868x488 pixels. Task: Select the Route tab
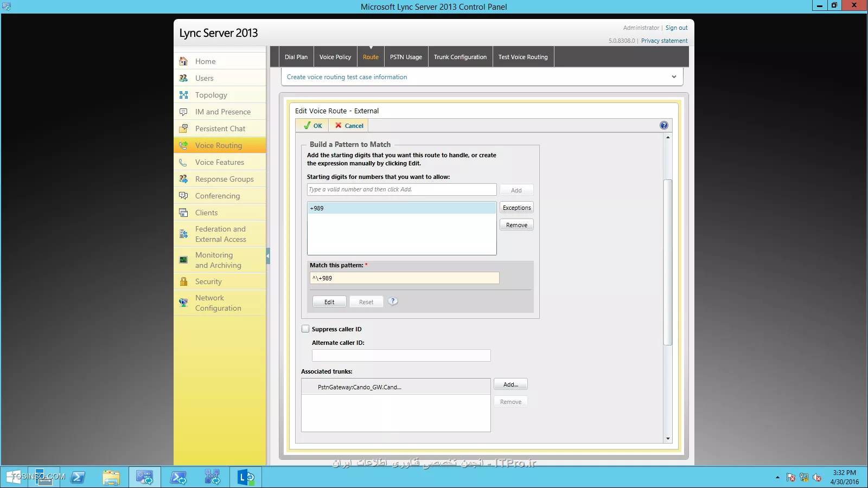pyautogui.click(x=371, y=57)
